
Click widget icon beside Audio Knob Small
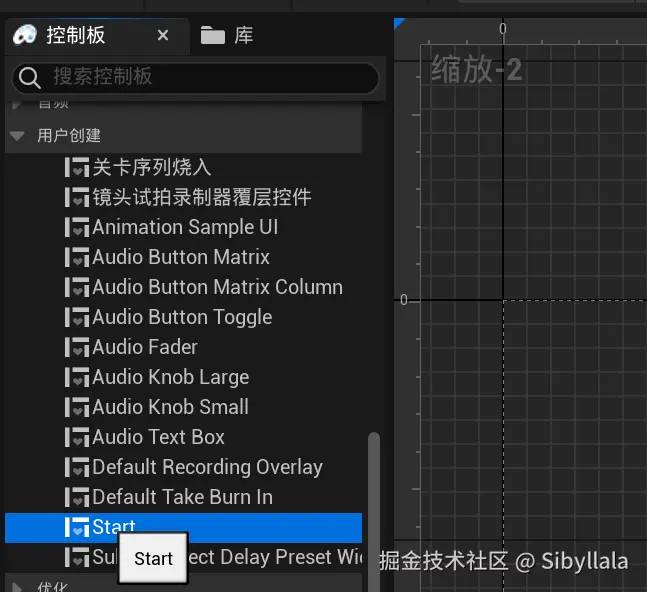(77, 407)
